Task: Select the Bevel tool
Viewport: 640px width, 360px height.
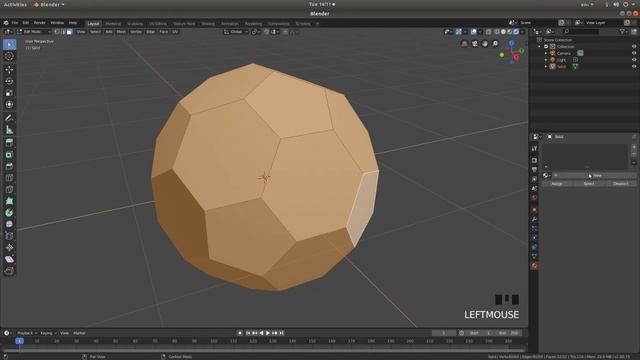Action: [x=9, y=166]
